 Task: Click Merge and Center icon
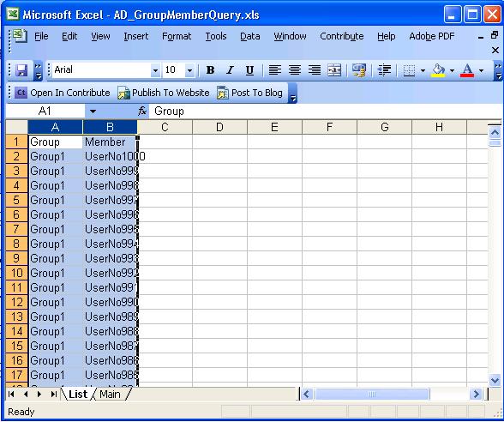(x=334, y=70)
